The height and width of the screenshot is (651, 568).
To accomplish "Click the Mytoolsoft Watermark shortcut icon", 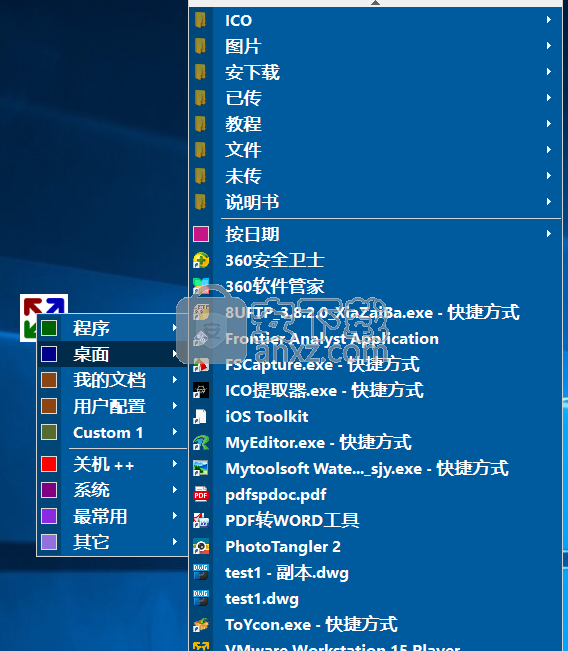I will click(x=201, y=468).
